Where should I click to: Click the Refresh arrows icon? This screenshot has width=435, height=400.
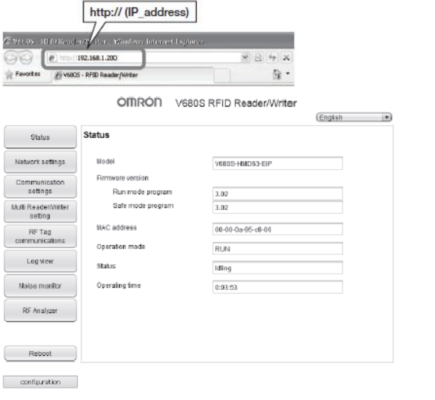pos(272,58)
